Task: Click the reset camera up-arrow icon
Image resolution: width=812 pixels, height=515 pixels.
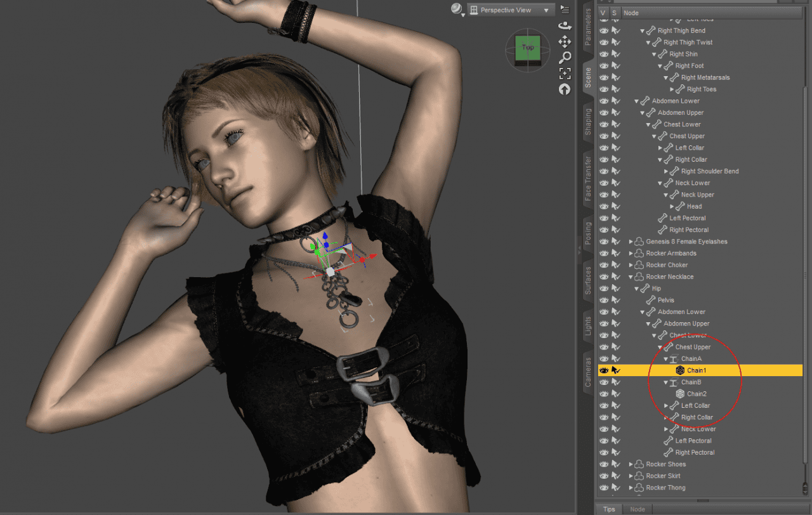Action: pyautogui.click(x=564, y=89)
